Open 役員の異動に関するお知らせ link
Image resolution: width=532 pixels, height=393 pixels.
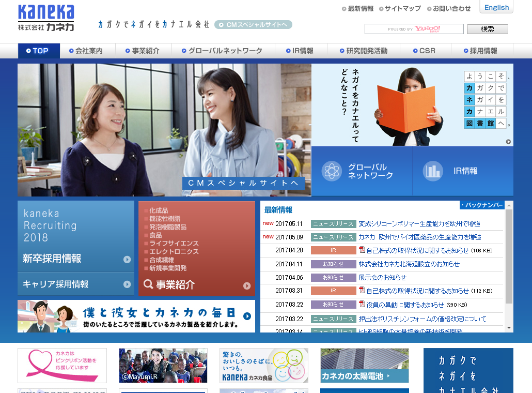[x=405, y=305]
